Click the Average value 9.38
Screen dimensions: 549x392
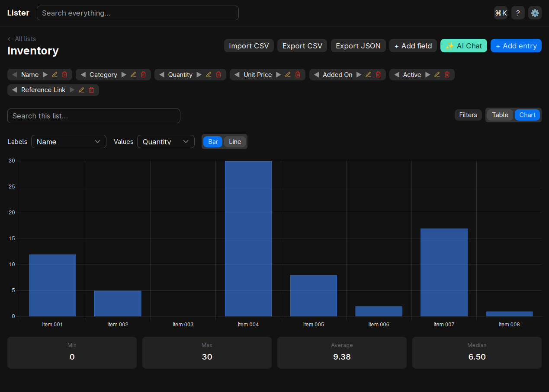(342, 357)
